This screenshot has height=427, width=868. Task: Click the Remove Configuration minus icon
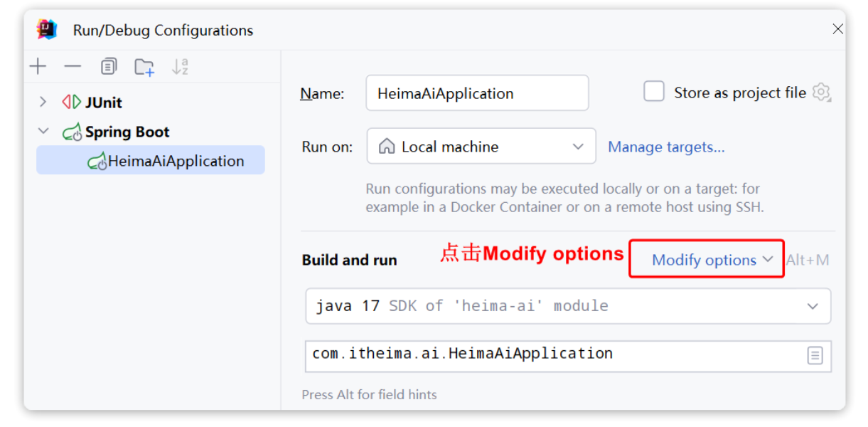[73, 67]
